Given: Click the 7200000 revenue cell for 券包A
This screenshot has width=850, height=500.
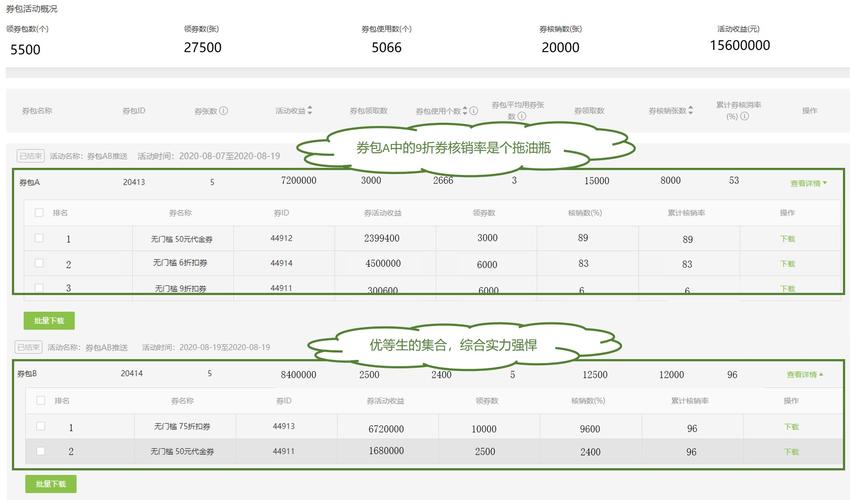Looking at the screenshot, I should coord(299,181).
